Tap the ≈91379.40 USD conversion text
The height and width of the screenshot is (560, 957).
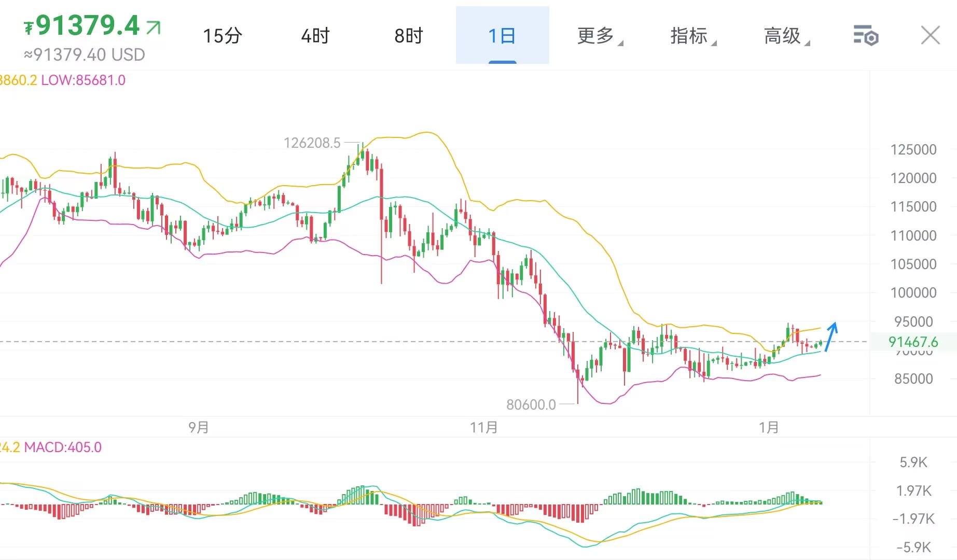tap(85, 54)
